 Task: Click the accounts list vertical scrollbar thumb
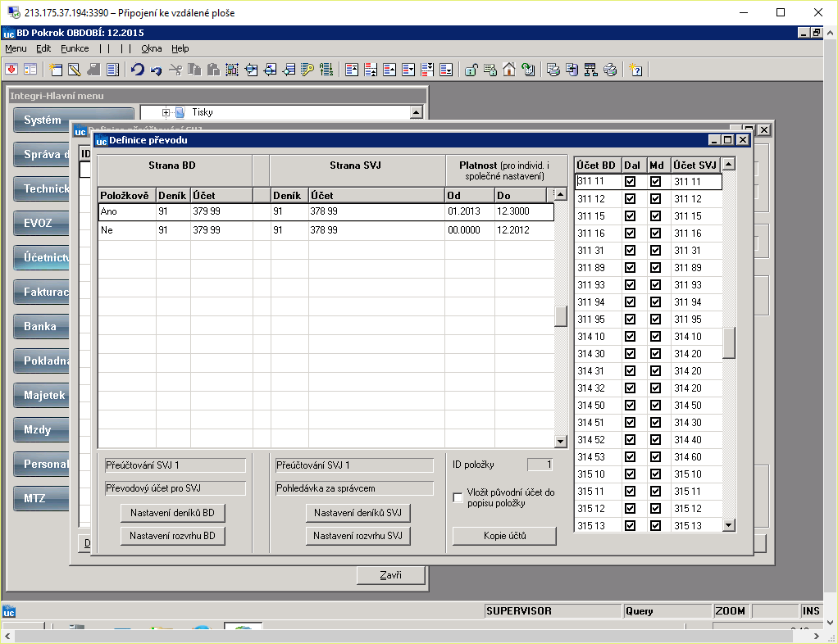[728, 342]
